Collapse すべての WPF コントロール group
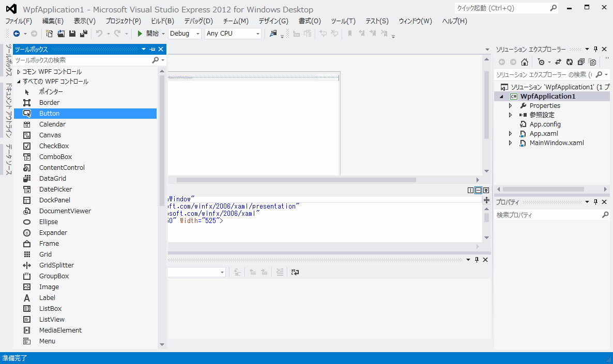Image resolution: width=613 pixels, height=364 pixels. tap(19, 82)
